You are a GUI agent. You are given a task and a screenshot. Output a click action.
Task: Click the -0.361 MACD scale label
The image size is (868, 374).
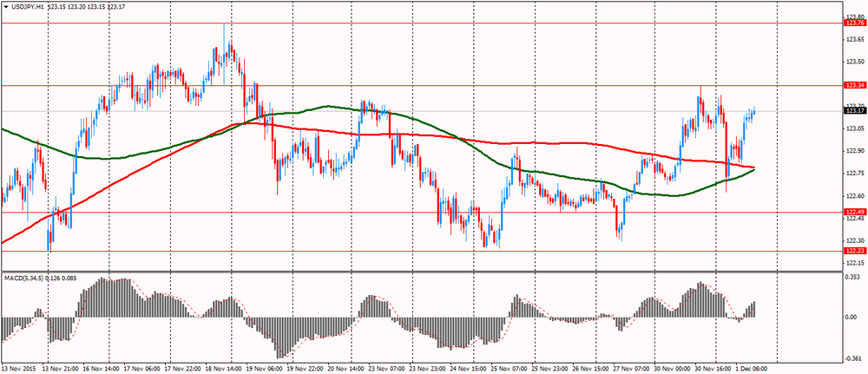coord(854,358)
